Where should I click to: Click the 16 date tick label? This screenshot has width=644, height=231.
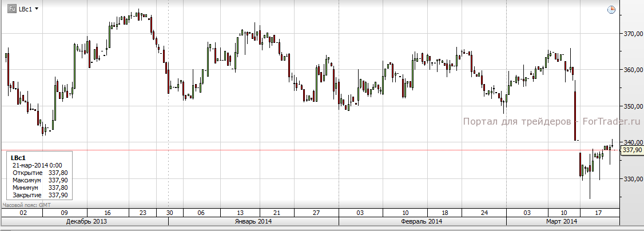(x=108, y=213)
